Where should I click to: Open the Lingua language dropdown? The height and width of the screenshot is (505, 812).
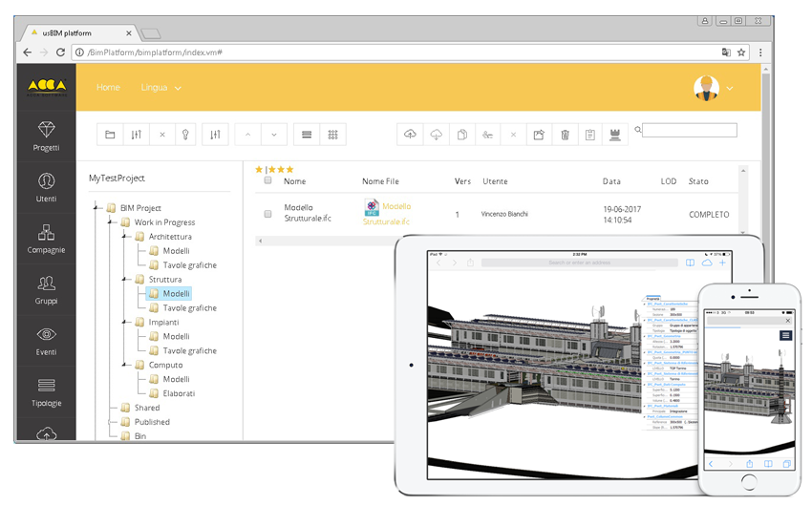click(160, 88)
